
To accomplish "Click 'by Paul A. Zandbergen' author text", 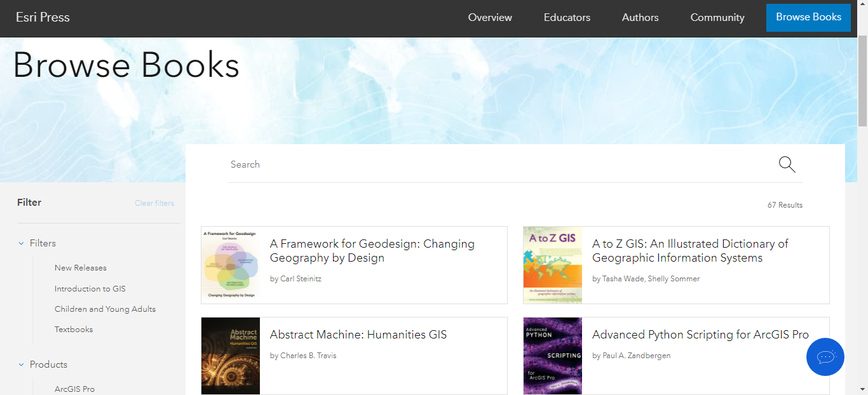I will [x=632, y=356].
